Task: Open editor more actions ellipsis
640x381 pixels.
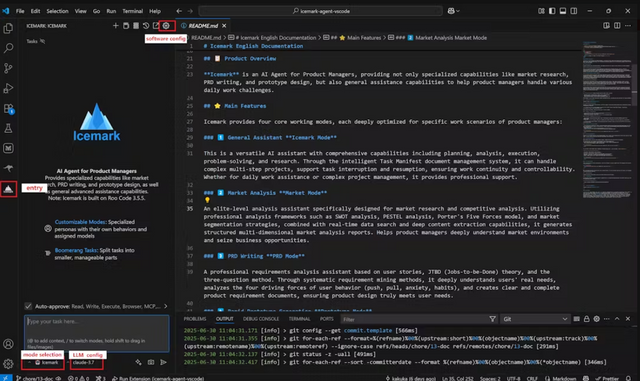Action: click(x=628, y=26)
